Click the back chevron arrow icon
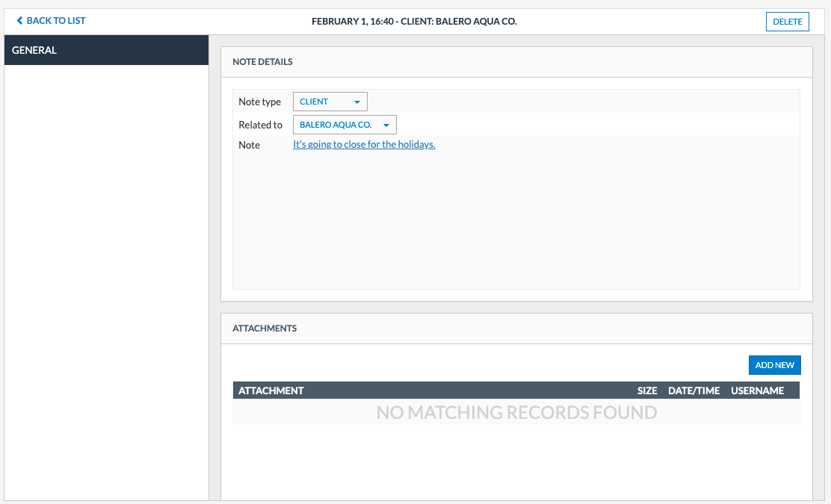This screenshot has width=831, height=504. pos(19,21)
